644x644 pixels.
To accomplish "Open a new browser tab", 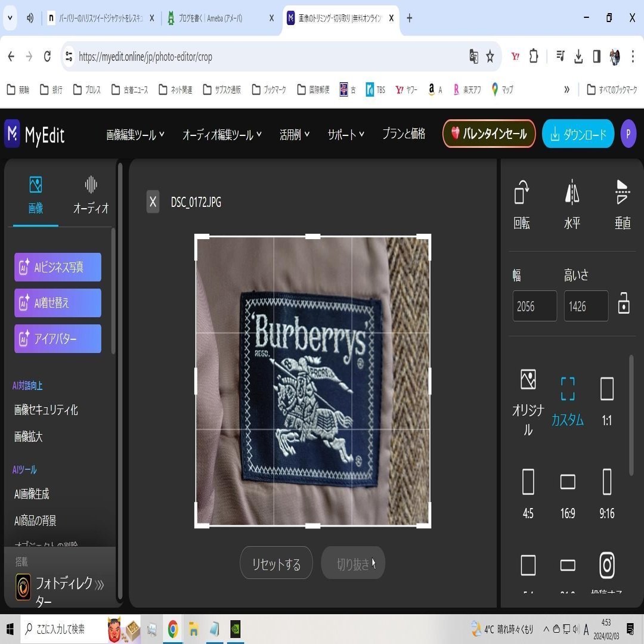I will pyautogui.click(x=410, y=18).
